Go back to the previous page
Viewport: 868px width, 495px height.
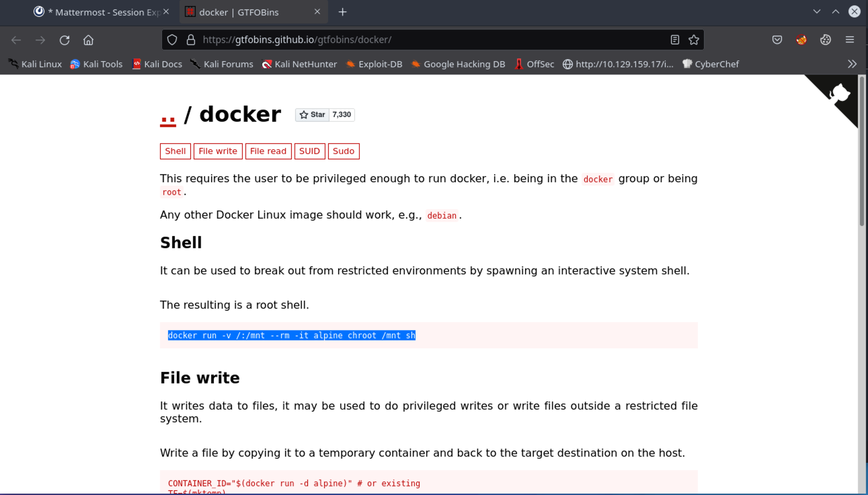(16, 40)
